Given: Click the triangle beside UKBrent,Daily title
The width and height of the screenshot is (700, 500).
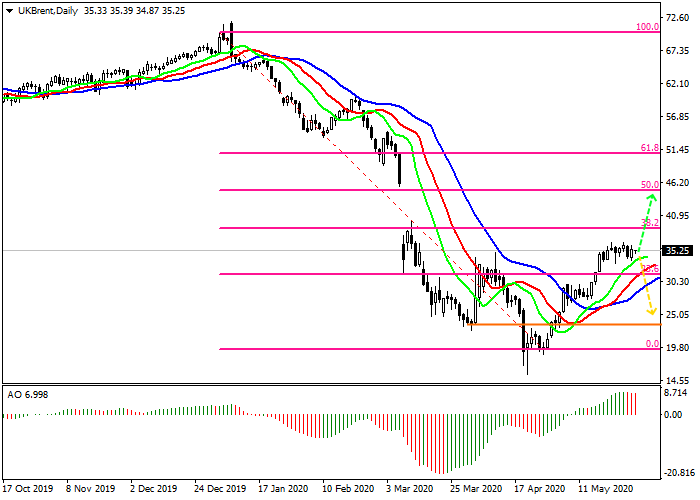Looking at the screenshot, I should point(8,8).
